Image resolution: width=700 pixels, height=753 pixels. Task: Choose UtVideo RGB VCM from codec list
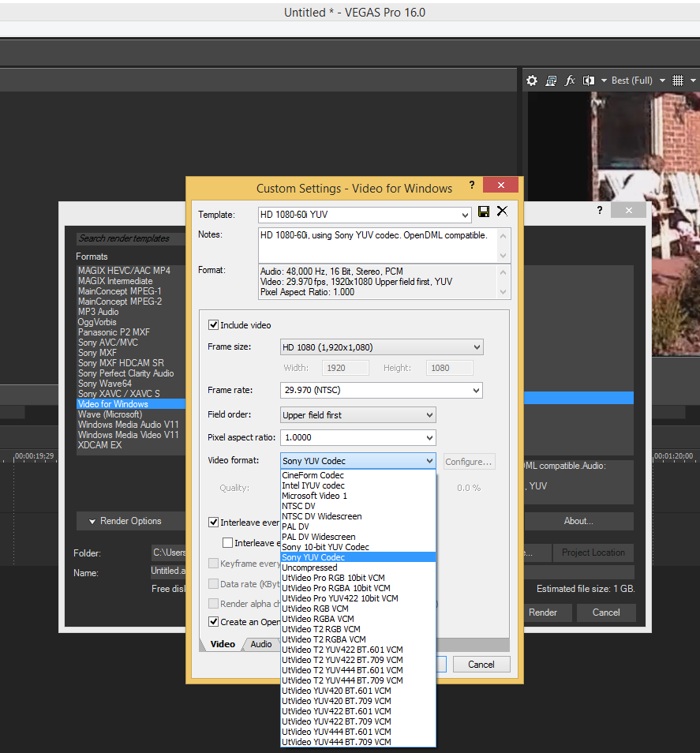click(x=316, y=609)
